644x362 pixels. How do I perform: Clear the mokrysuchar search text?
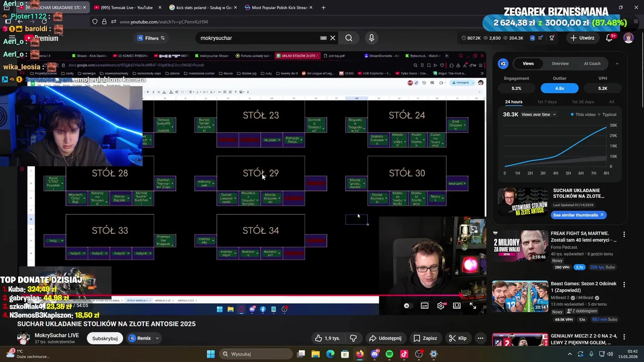point(333,38)
